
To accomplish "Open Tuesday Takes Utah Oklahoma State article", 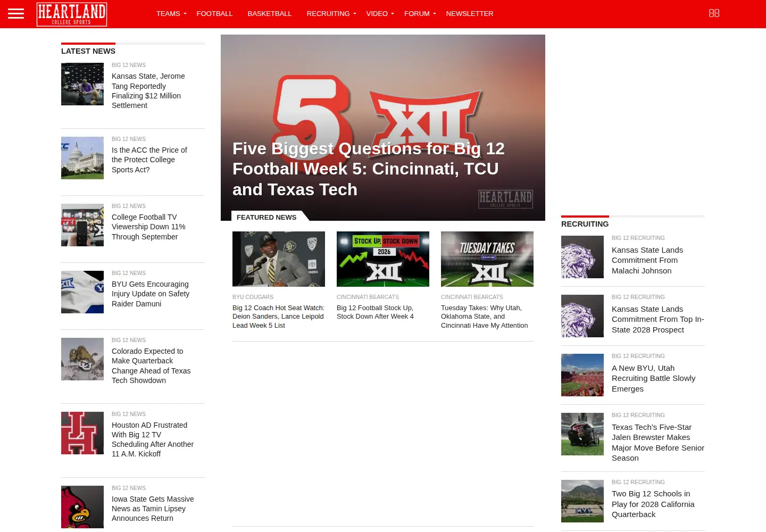I will point(485,317).
